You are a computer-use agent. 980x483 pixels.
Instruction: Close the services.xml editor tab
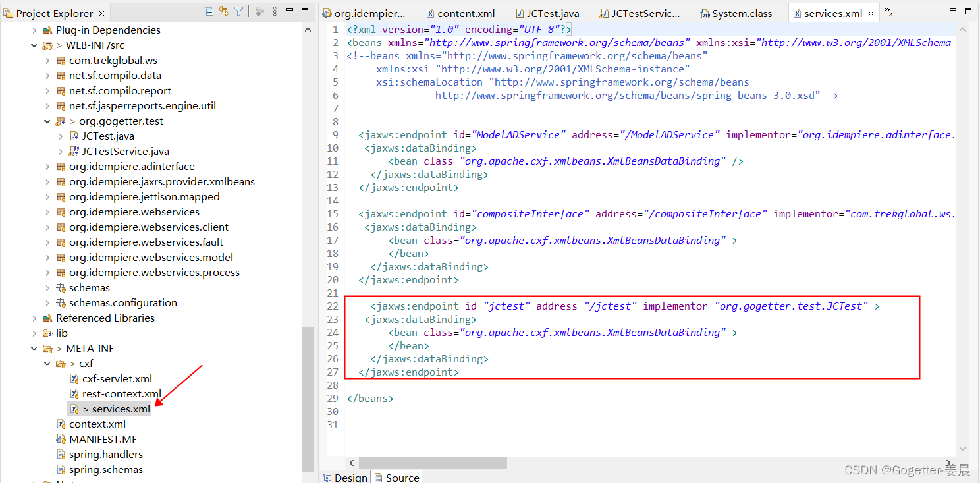(871, 12)
